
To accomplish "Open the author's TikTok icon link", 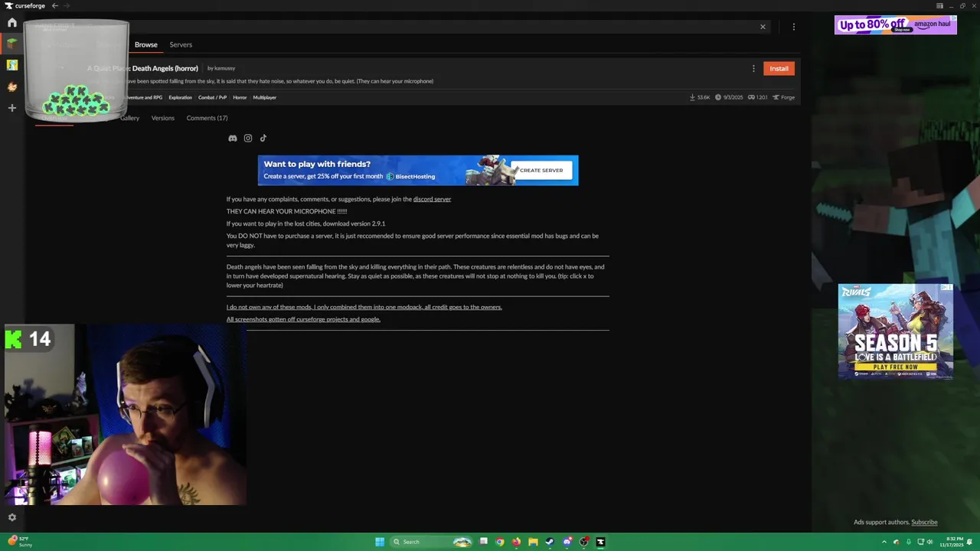I will click(263, 139).
